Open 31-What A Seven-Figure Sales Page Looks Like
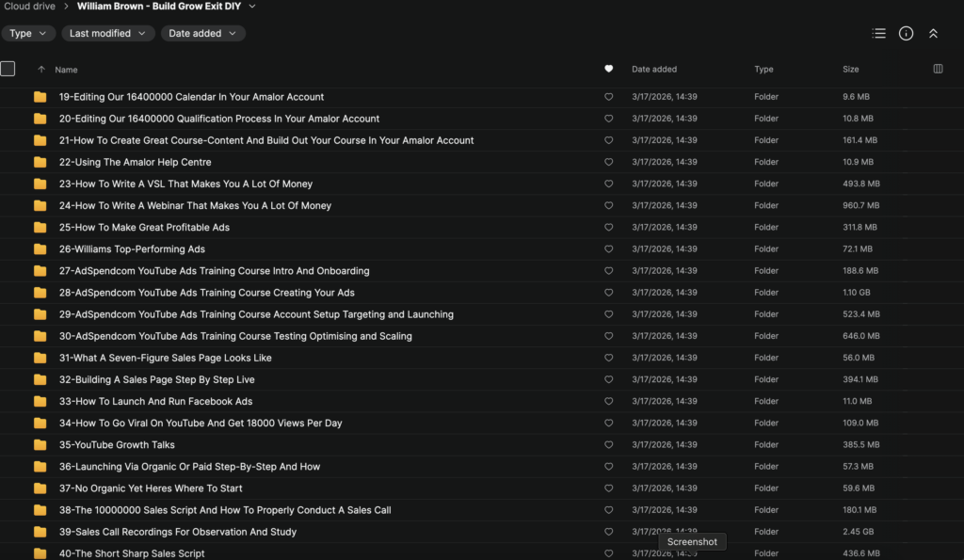 point(165,358)
